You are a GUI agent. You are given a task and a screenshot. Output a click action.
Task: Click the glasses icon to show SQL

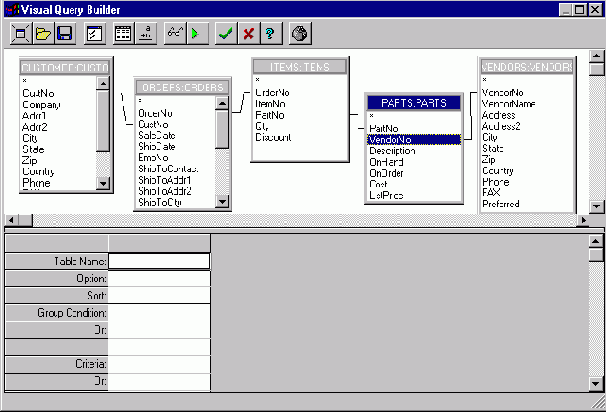[174, 33]
